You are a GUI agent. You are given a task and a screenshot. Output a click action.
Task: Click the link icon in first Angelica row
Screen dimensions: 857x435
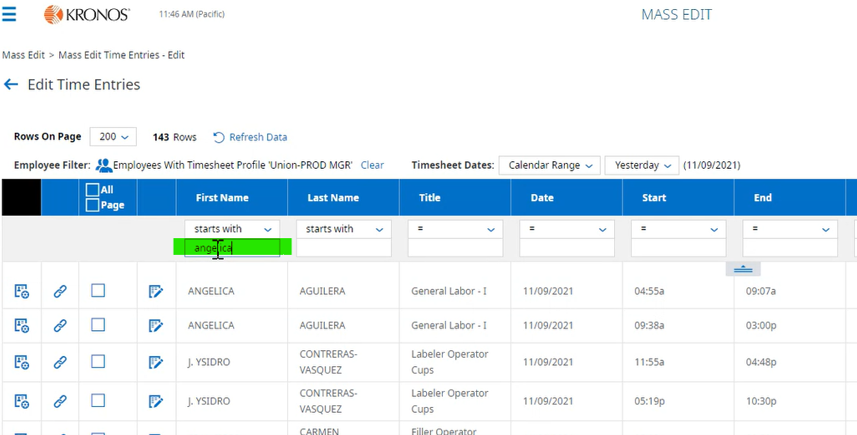(x=60, y=291)
